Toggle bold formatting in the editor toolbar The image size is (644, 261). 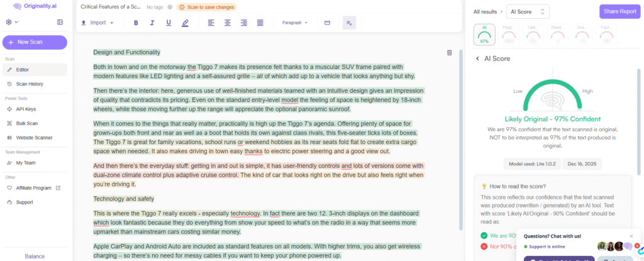tap(135, 23)
